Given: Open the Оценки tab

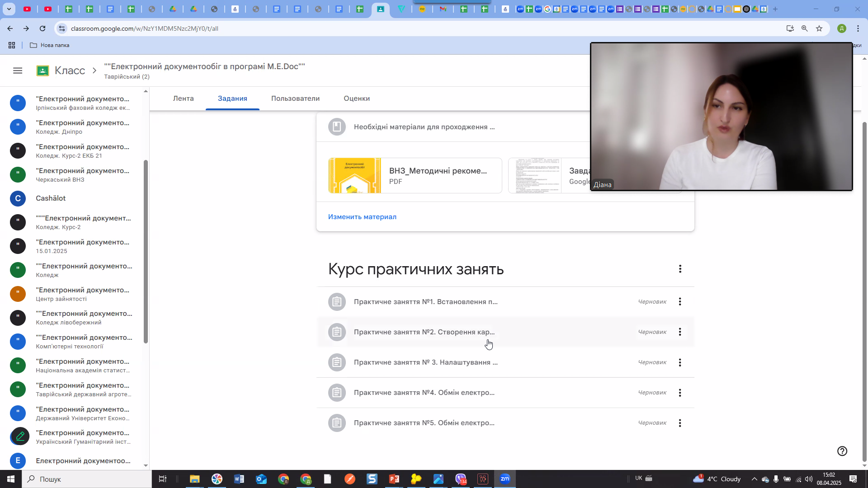Looking at the screenshot, I should (x=357, y=98).
